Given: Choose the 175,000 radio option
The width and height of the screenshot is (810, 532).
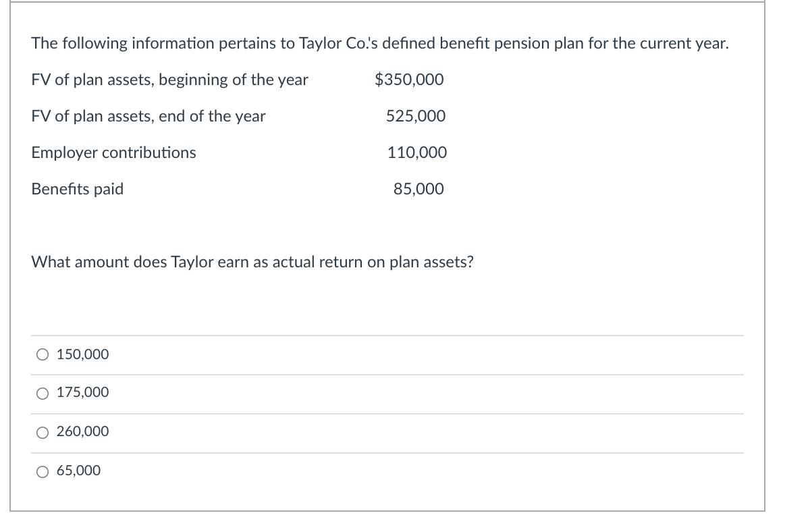Looking at the screenshot, I should pyautogui.click(x=43, y=393).
